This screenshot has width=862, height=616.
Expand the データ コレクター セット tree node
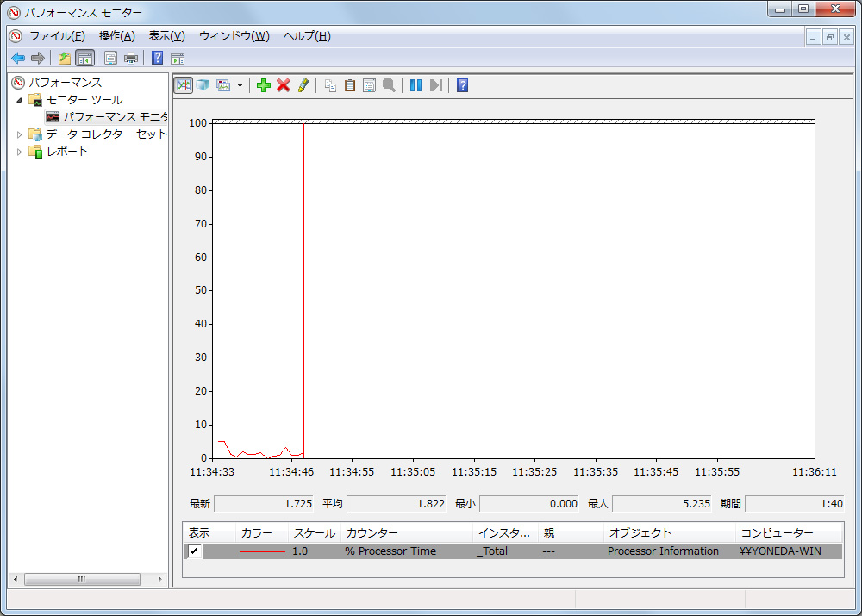20,134
